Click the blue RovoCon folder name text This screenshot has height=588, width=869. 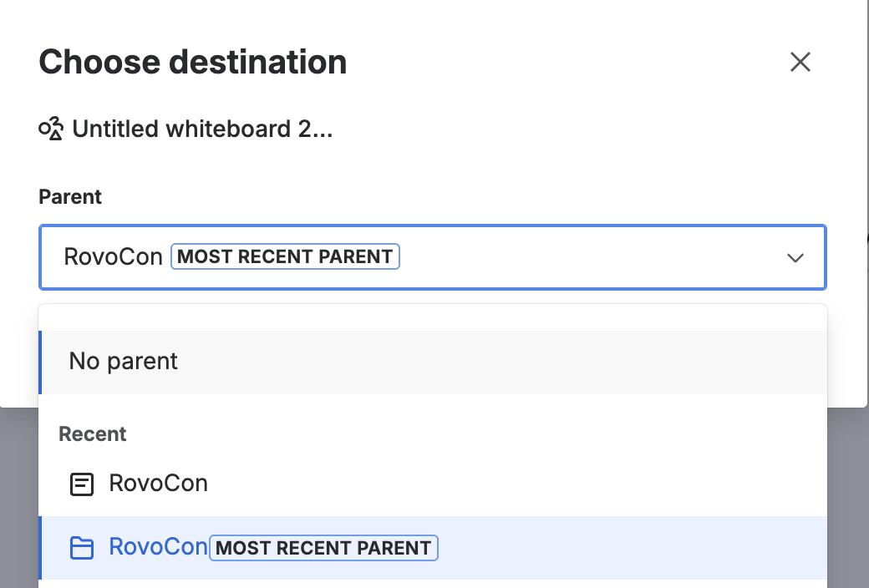158,547
